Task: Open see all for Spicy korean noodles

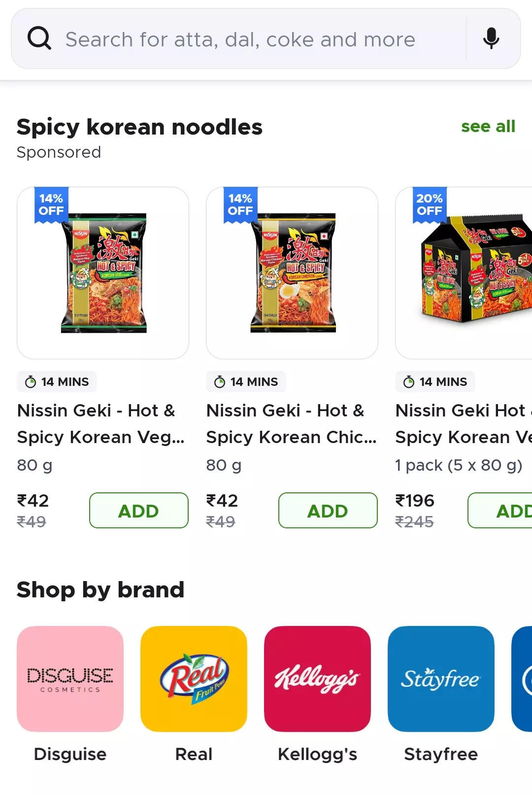Action: coord(488,126)
